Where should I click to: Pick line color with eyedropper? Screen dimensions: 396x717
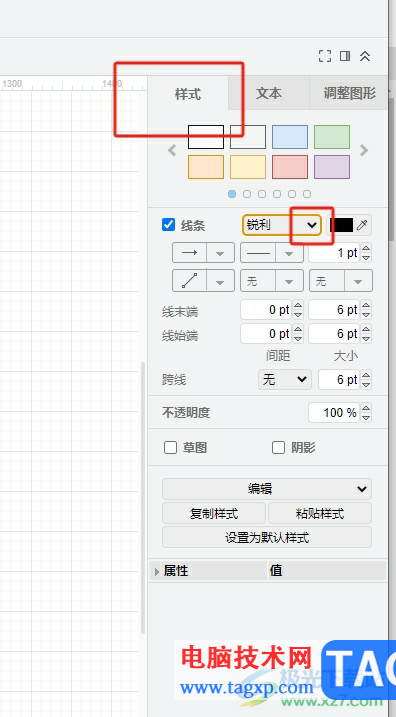point(362,225)
